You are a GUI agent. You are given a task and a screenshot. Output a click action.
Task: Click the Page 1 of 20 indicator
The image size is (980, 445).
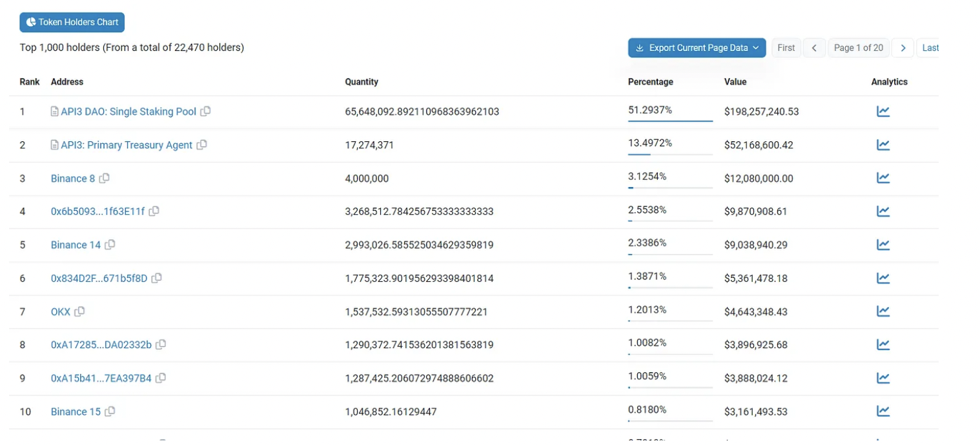[858, 48]
